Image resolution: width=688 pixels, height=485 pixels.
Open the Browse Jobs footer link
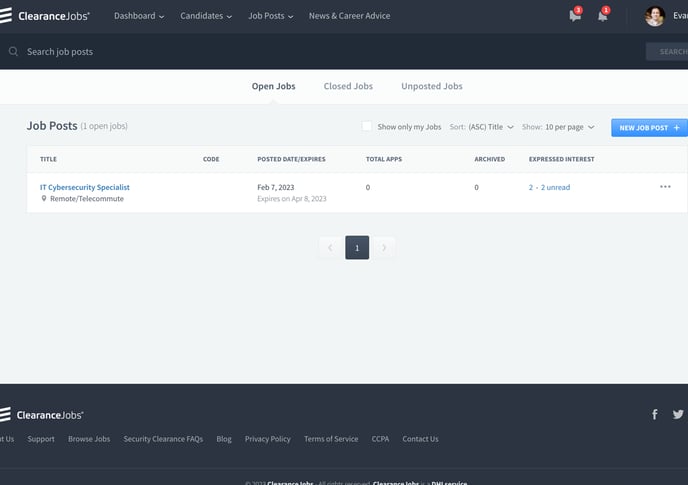[89, 439]
